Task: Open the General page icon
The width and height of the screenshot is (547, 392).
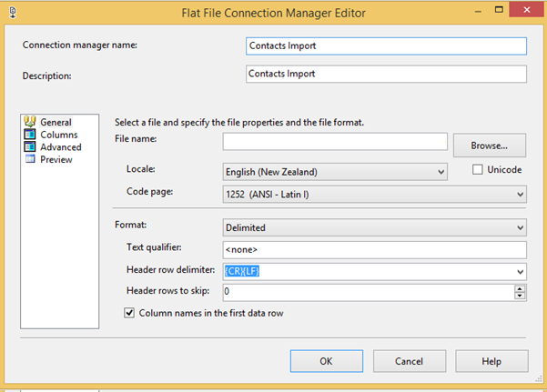Action: coord(30,122)
